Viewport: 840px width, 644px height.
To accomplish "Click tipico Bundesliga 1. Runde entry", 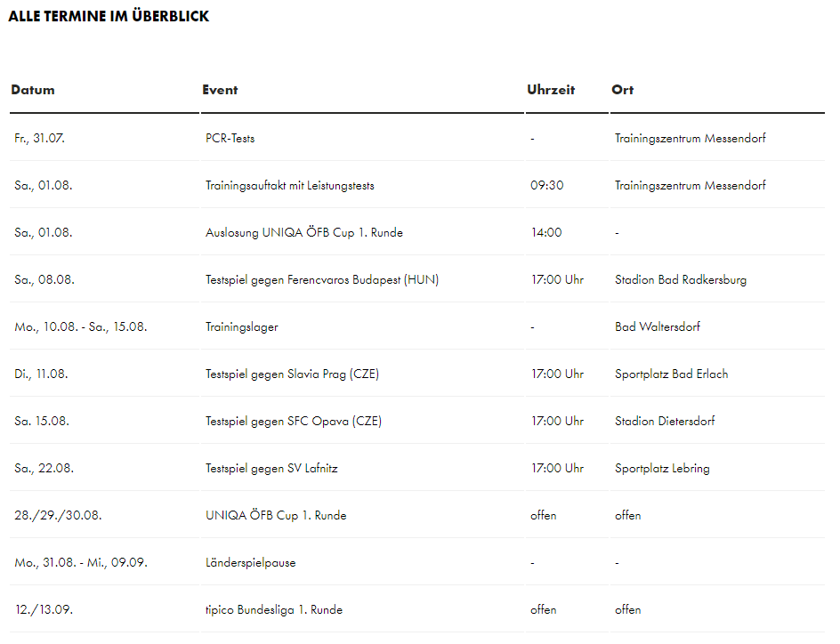I will (274, 609).
